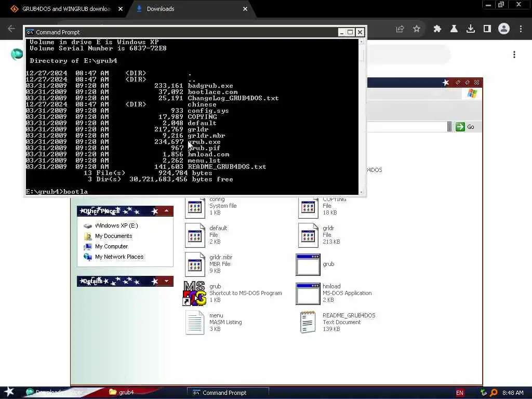Click the browser back arrow
Image resolution: width=532 pixels, height=399 pixels.
coord(11,29)
